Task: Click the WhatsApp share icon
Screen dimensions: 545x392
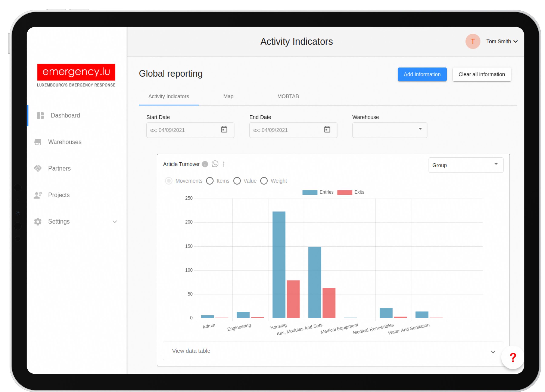Action: (x=215, y=164)
